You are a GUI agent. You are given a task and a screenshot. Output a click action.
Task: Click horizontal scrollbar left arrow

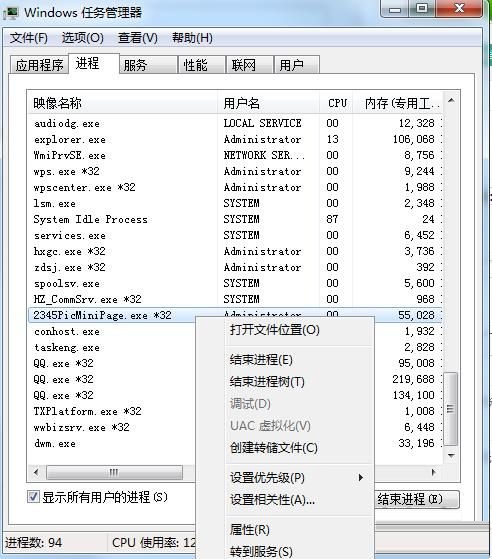pos(36,472)
